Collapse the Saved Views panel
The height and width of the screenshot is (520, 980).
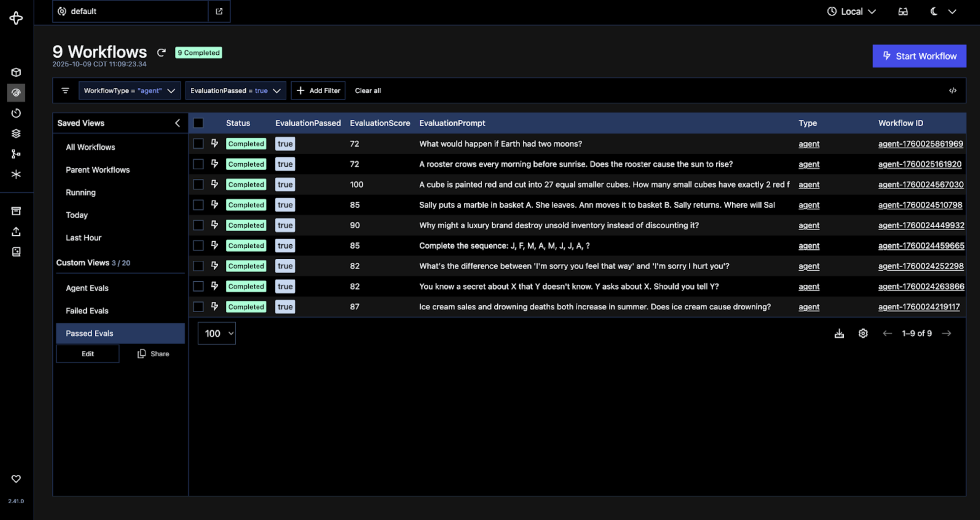177,123
